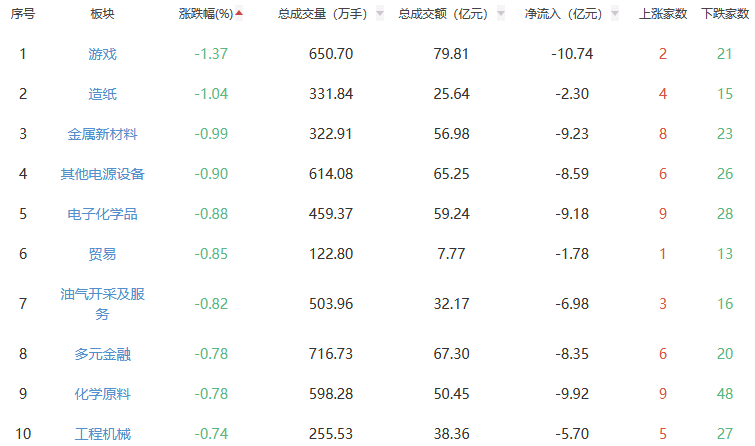Open the 其他电源设备 sector page
Screen dimensions: 755x446
tap(102, 174)
